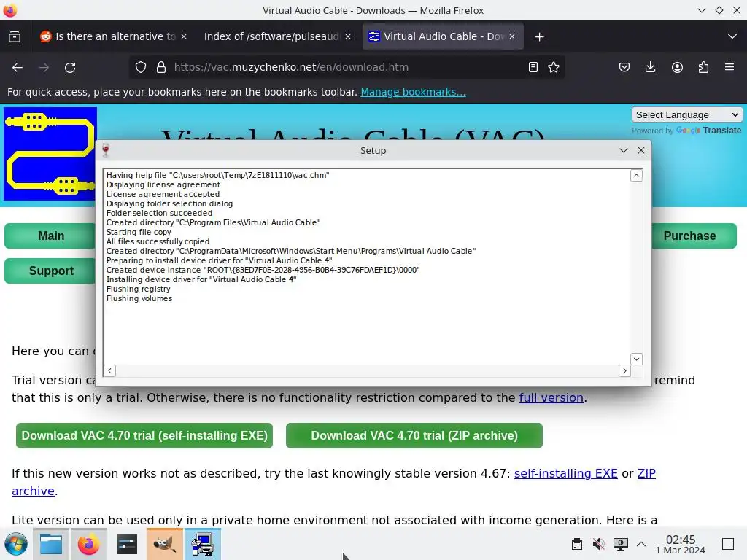Switch to the 'Is there an alternative to' tab

(x=113, y=36)
